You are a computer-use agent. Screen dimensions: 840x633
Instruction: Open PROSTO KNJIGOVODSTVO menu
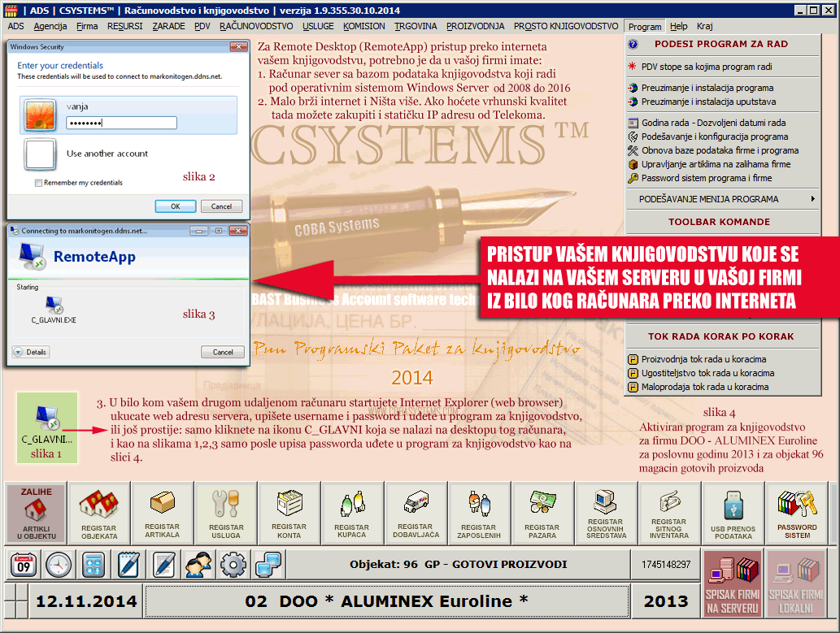(x=566, y=26)
